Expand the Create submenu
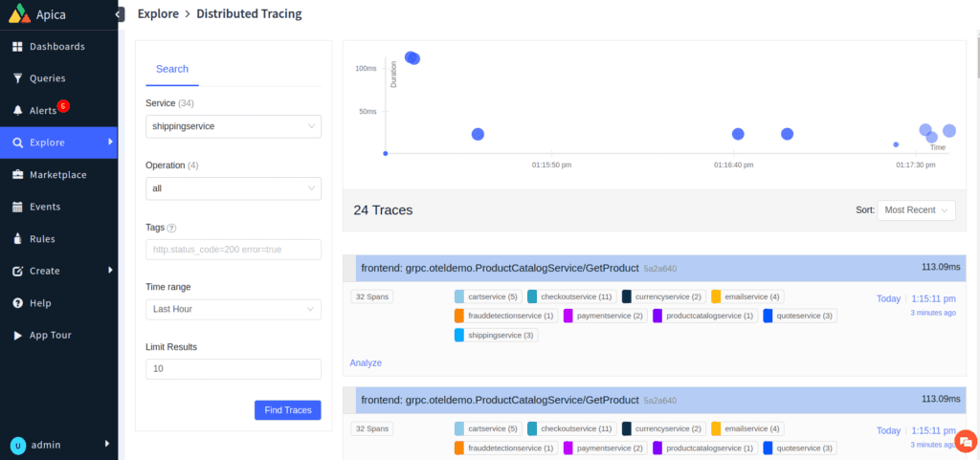Viewport: 980px width, 460px height. [109, 271]
